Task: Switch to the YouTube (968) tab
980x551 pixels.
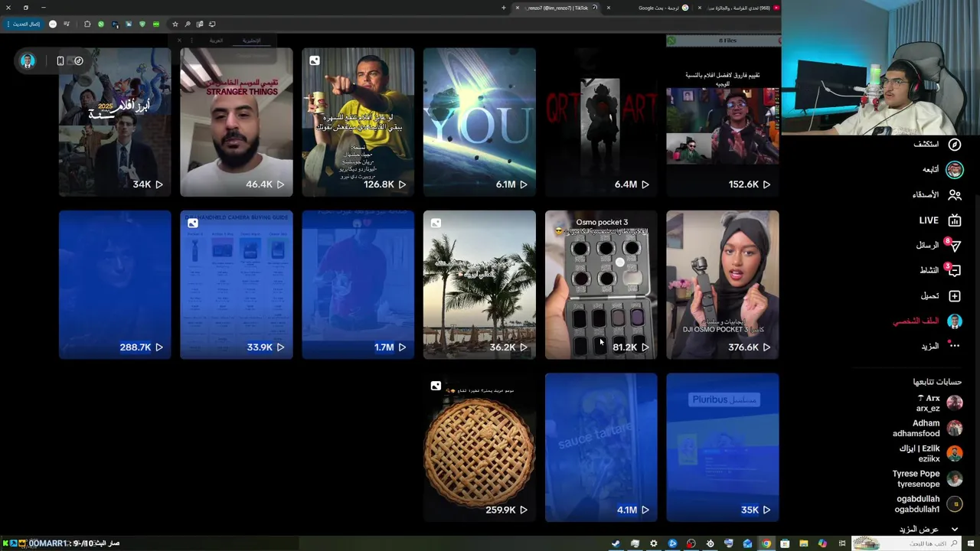Action: 739,8
